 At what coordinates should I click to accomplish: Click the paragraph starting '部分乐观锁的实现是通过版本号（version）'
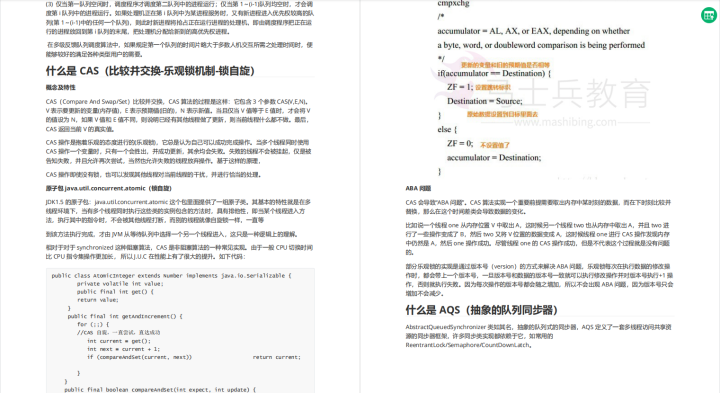[x=539, y=280]
